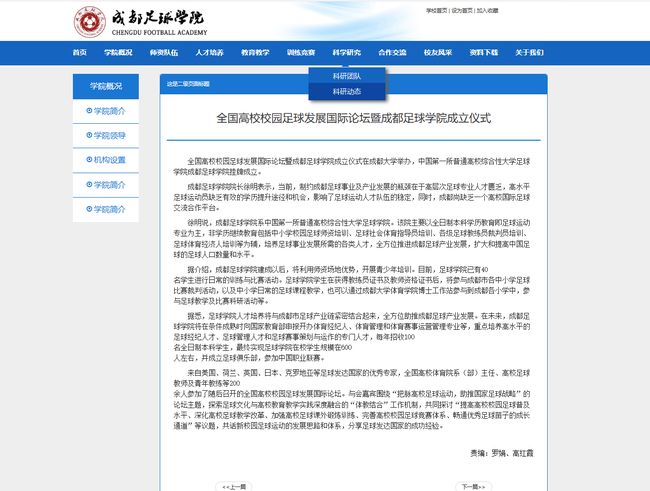This screenshot has height=491, width=650.
Task: Open the 首页 navigation item
Action: [x=80, y=52]
